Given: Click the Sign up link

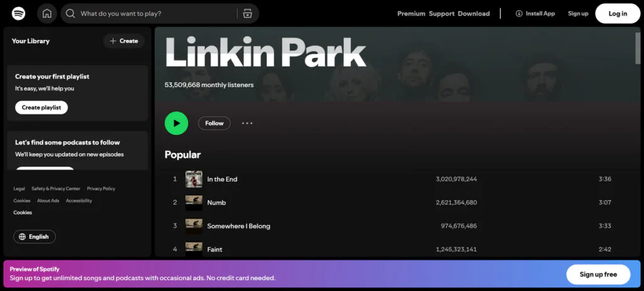Looking at the screenshot, I should [578, 14].
